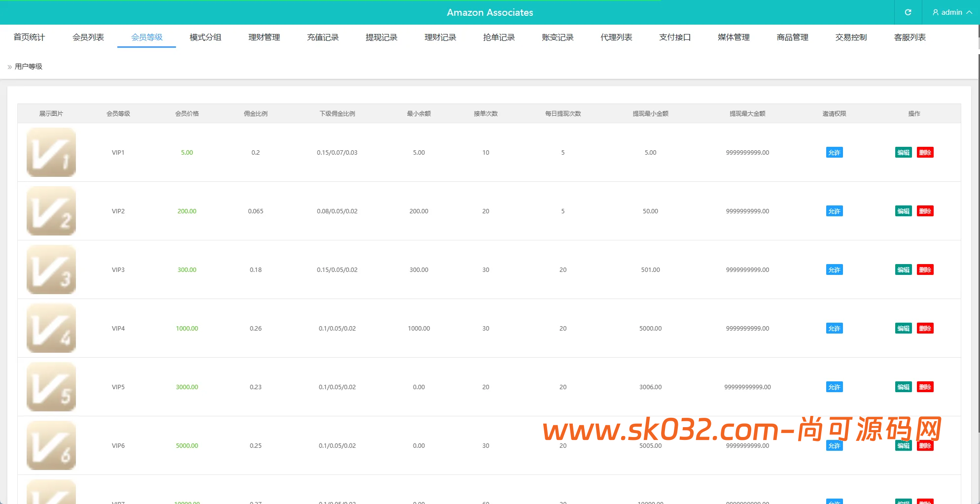Click the VIP6 level badge image

(51, 445)
